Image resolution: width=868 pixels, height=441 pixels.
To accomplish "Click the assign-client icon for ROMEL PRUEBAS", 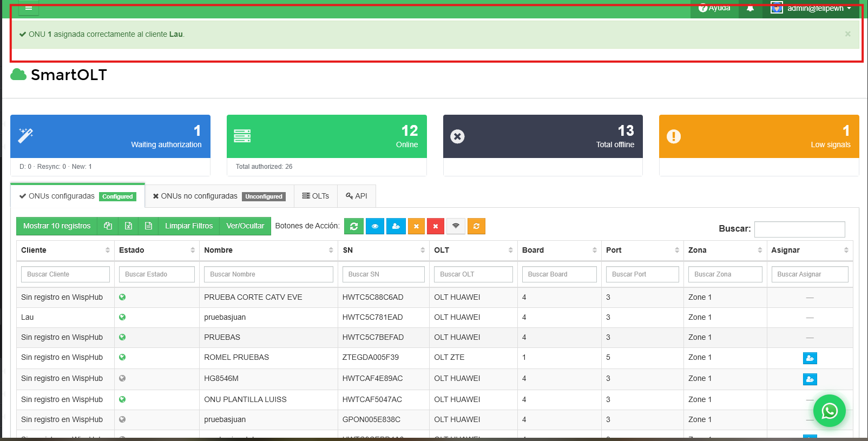I will click(x=810, y=358).
